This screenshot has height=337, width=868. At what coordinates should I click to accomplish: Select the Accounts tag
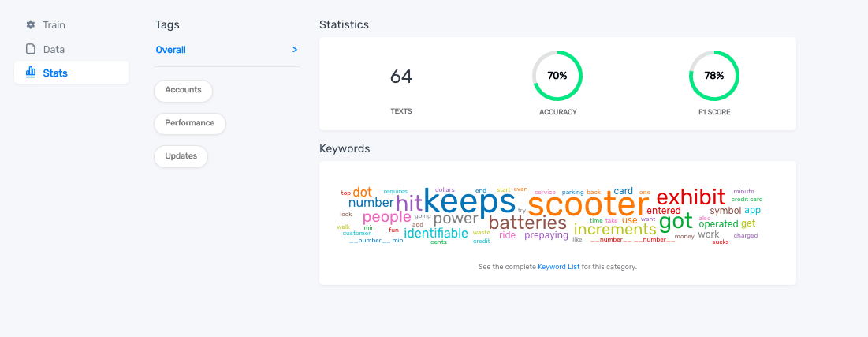point(183,90)
